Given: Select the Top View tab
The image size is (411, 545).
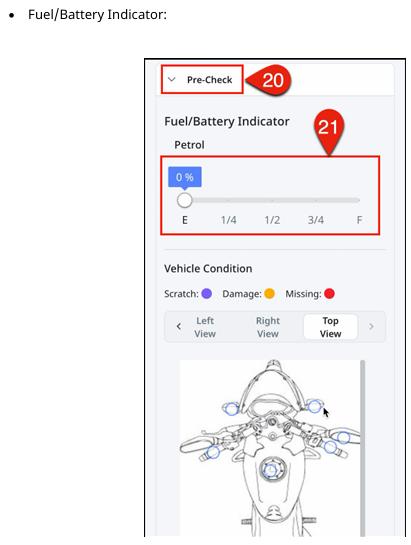Looking at the screenshot, I should 330,327.
